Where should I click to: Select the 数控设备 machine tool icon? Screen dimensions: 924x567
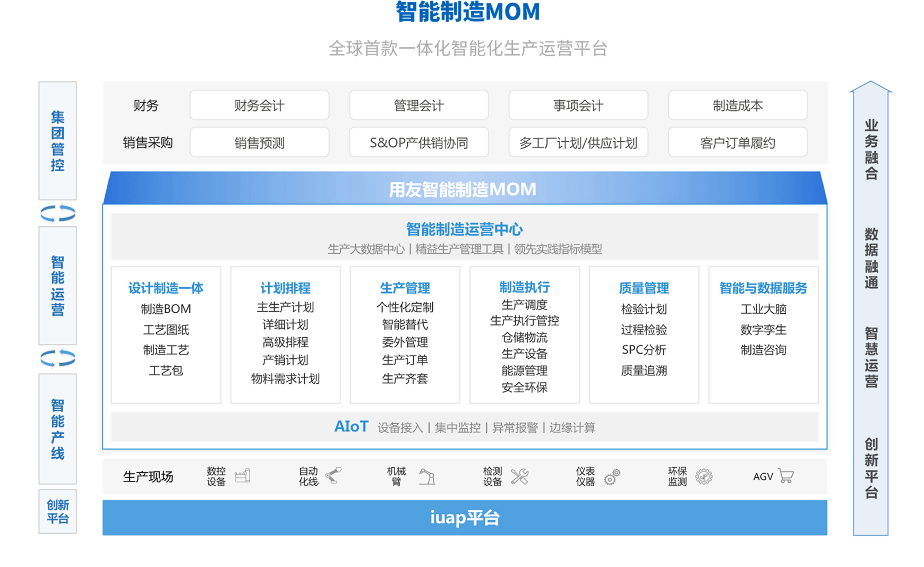(243, 476)
